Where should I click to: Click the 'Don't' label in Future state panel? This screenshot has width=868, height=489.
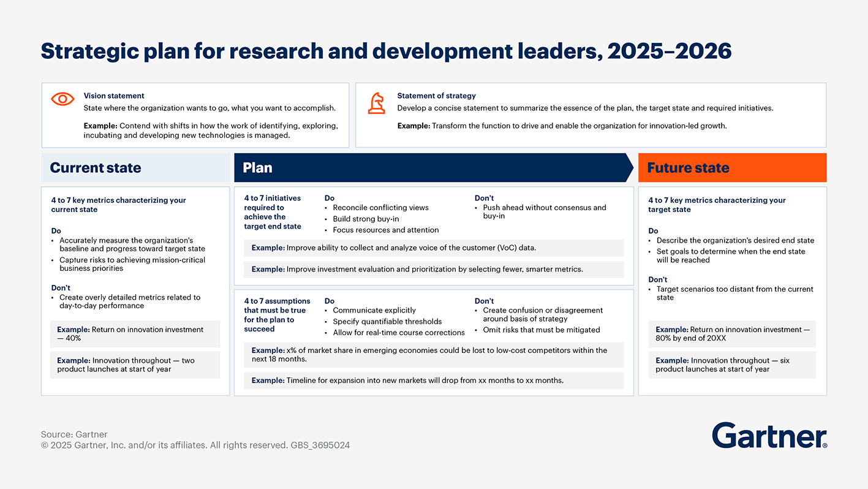(x=659, y=279)
